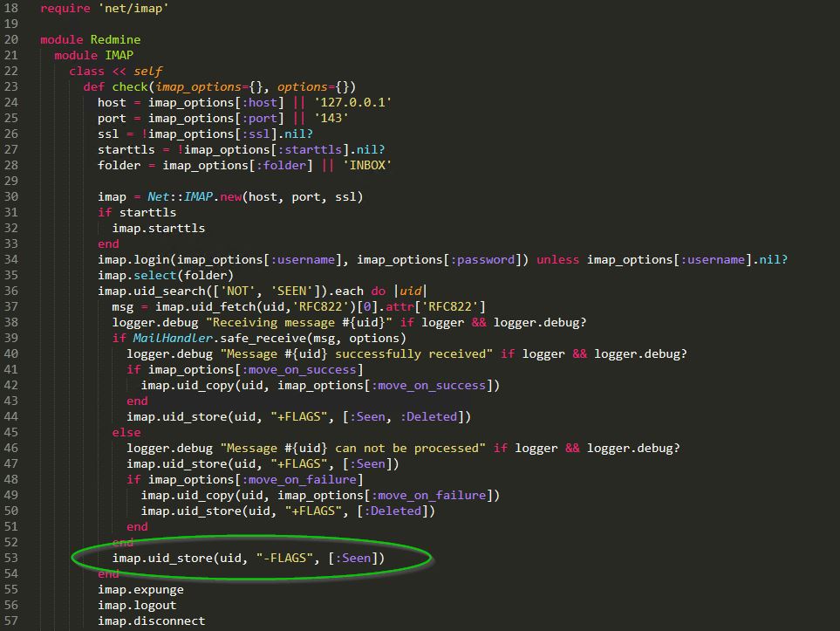
Task: Click line number 57 in the gutter
Action: click(x=10, y=621)
